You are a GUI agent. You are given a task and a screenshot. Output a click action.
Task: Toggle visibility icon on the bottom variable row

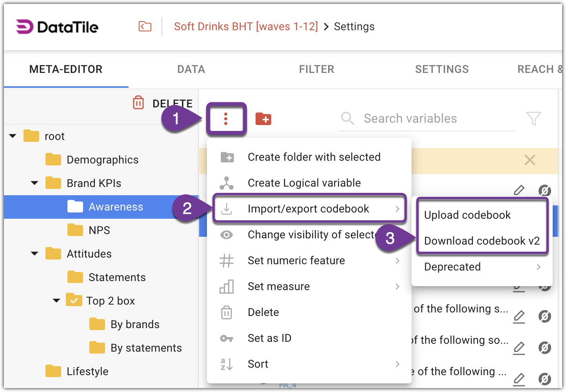pyautogui.click(x=545, y=379)
